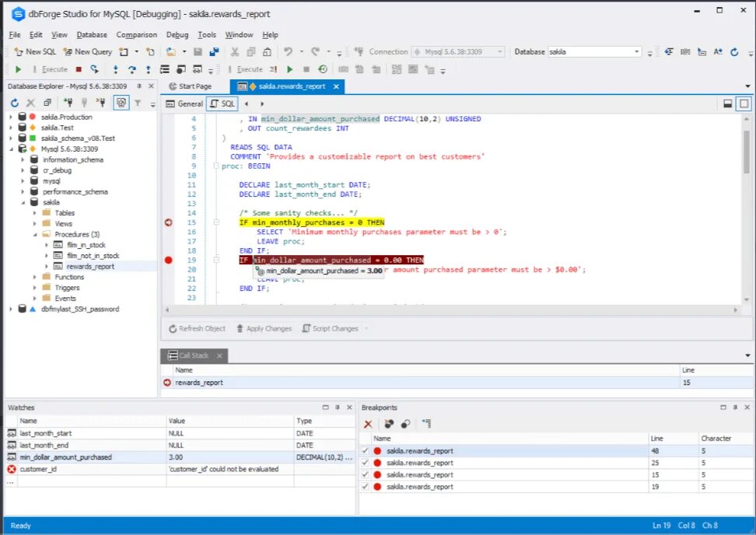Click the Apply Changes button
Viewport: 756px width, 535px height.
264,329
